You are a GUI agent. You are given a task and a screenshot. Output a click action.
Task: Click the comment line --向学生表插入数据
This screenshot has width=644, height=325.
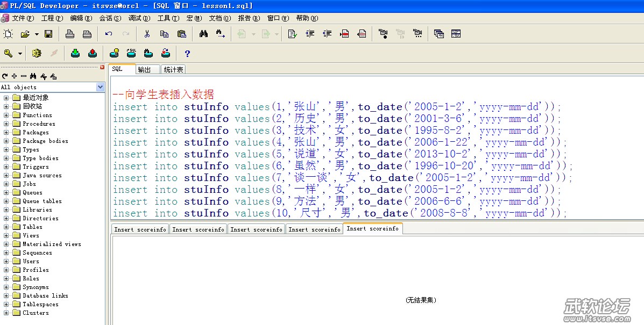[x=164, y=94]
